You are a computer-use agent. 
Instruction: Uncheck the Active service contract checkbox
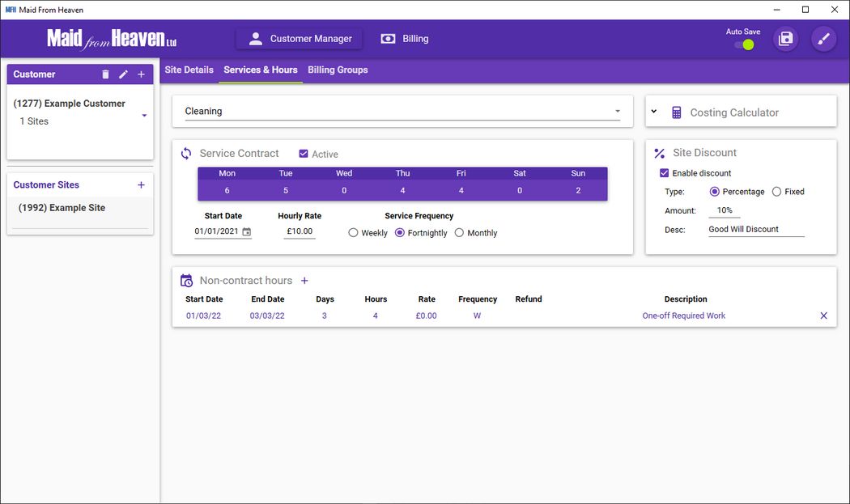pyautogui.click(x=304, y=154)
